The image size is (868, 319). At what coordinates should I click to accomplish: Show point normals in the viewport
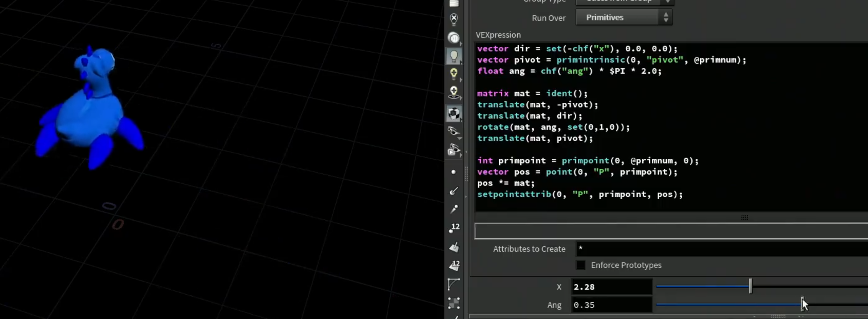tap(454, 191)
